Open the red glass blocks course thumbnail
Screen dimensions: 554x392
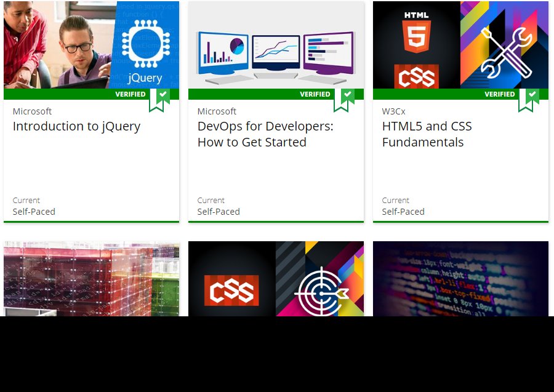tap(91, 279)
